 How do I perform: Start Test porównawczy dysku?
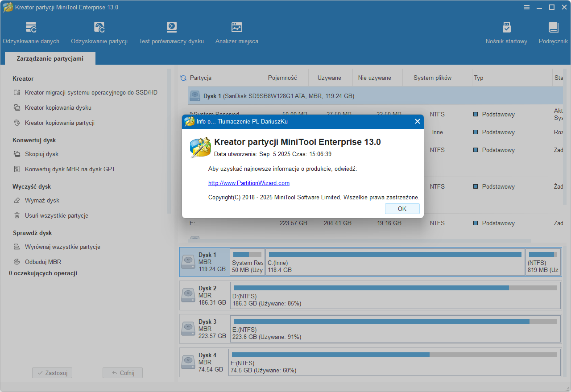[171, 33]
